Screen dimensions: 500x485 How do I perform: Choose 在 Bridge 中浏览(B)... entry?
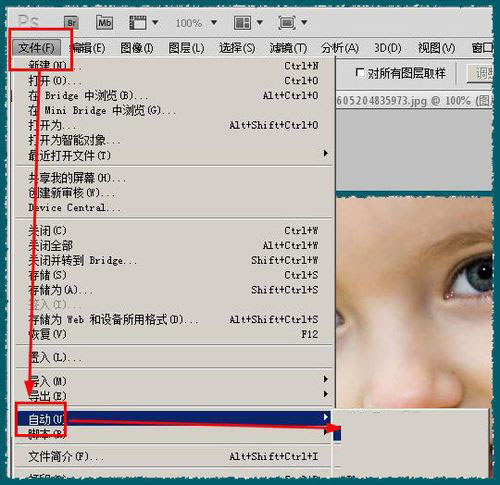tap(174, 96)
